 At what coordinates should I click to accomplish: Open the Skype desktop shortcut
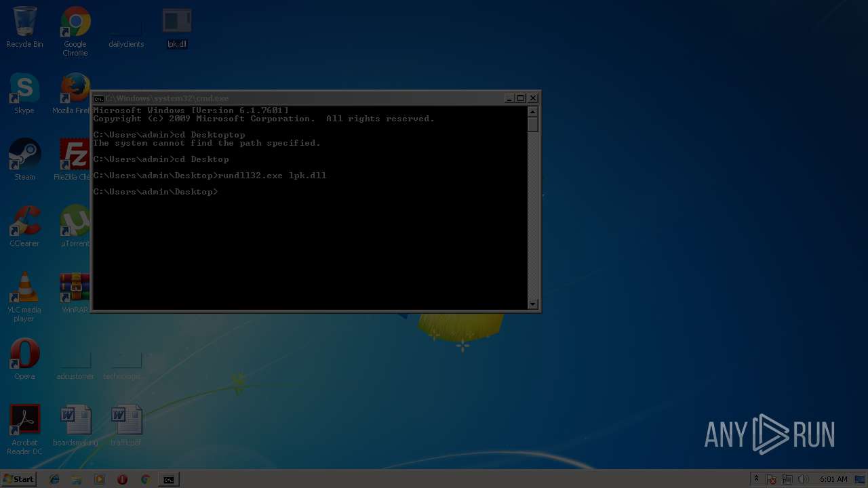[24, 94]
